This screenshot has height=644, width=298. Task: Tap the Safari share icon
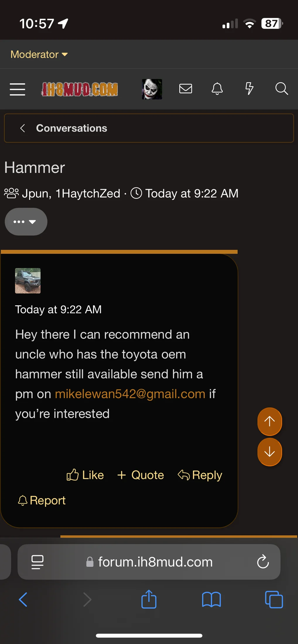149,599
